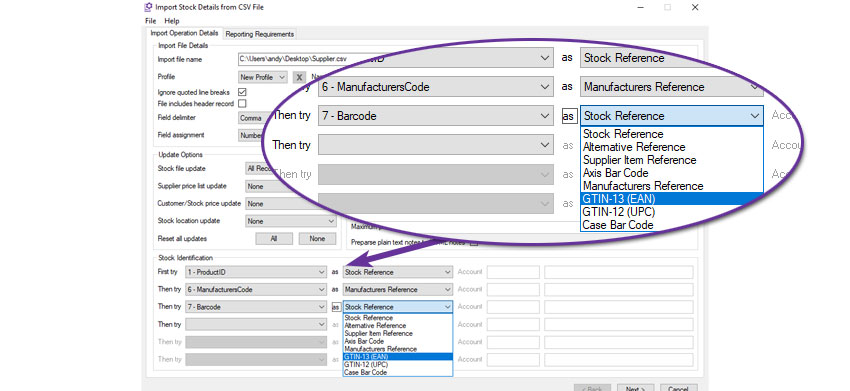Delete the profile with the X button
This screenshot has height=391, width=850.
coord(298,78)
